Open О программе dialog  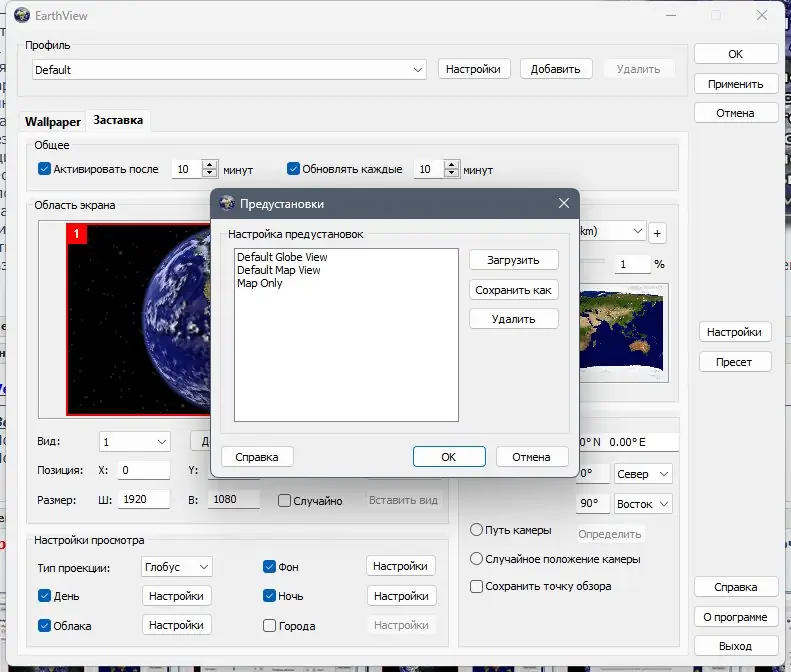pyautogui.click(x=736, y=617)
